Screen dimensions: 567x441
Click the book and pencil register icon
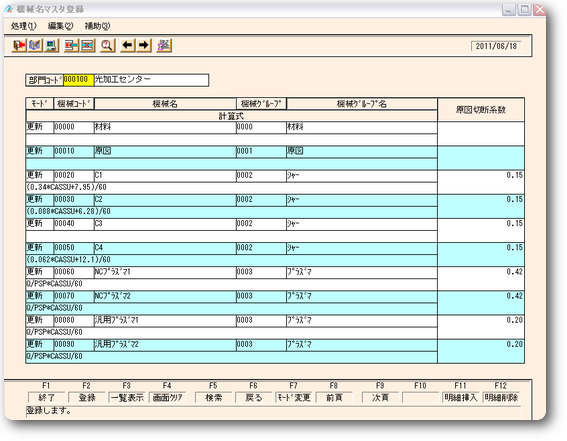[35, 45]
